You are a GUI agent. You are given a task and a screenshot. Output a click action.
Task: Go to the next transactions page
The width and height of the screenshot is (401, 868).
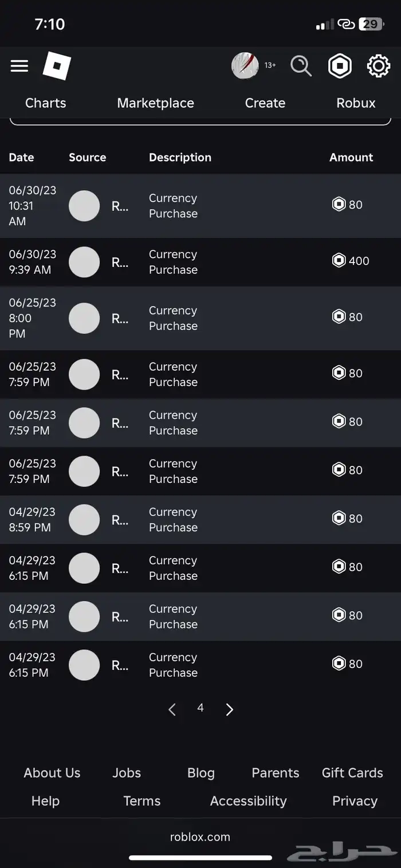[x=230, y=710]
